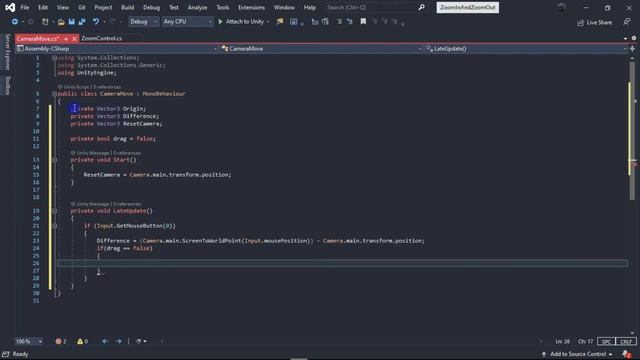Undo the last edit using the toolbar
This screenshot has height=360, width=640.
point(96,21)
